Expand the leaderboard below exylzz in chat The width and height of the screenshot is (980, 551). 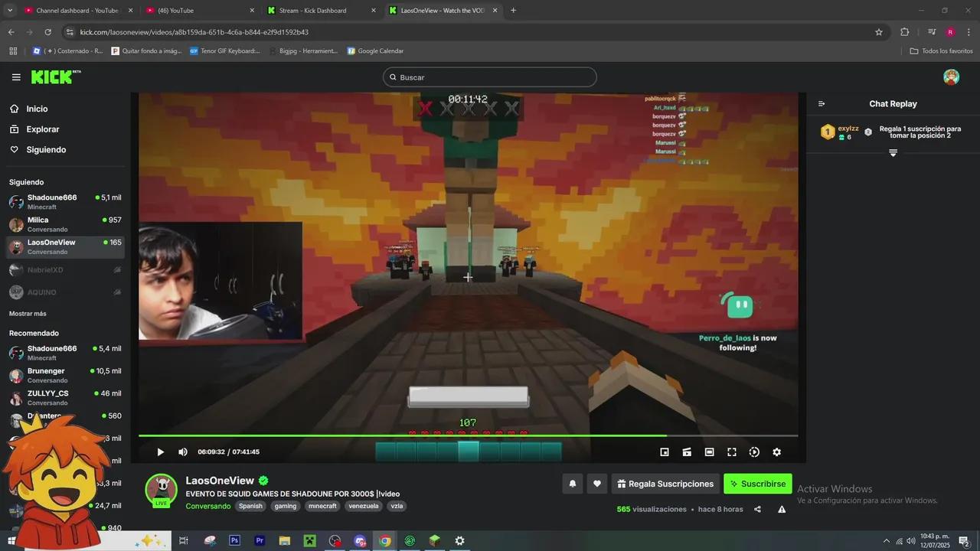click(893, 152)
